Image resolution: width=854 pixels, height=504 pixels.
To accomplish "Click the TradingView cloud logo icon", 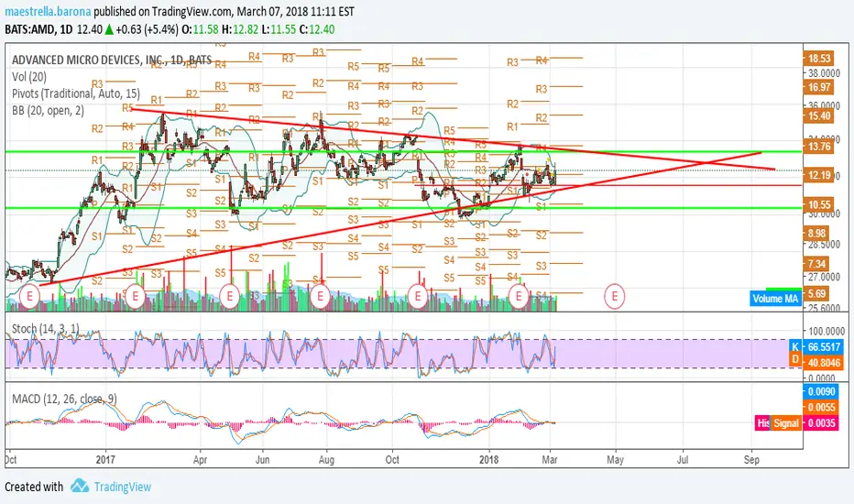I will pos(80,486).
